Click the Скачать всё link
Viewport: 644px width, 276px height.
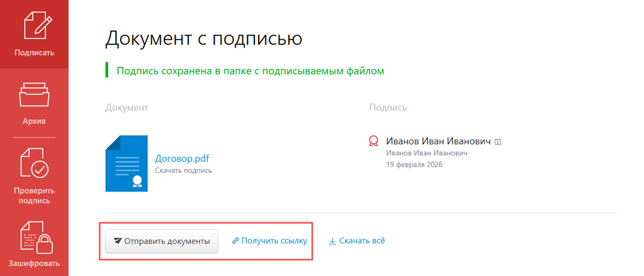point(361,240)
